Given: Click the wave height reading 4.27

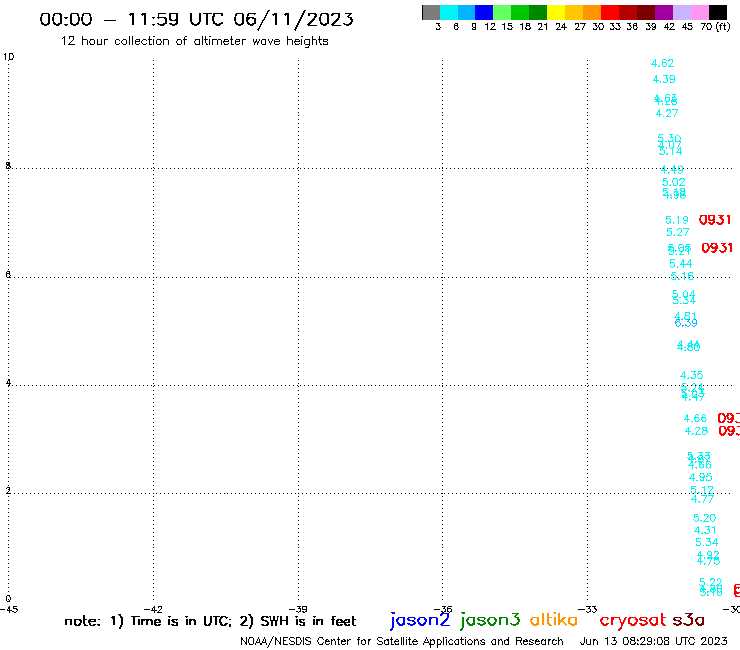Looking at the screenshot, I should click(x=667, y=113).
